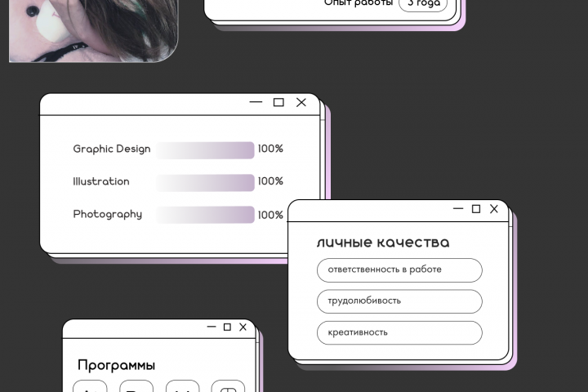Click the 3 года experience badge
Screen dimensions: 588x392
(x=423, y=4)
